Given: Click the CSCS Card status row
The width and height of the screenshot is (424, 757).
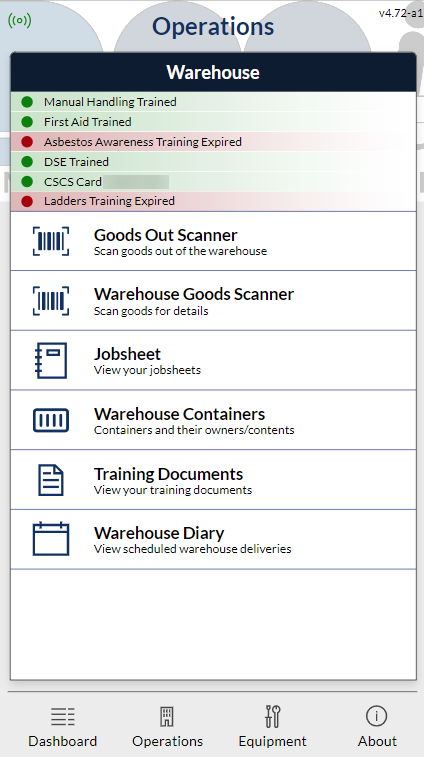Looking at the screenshot, I should click(213, 182).
